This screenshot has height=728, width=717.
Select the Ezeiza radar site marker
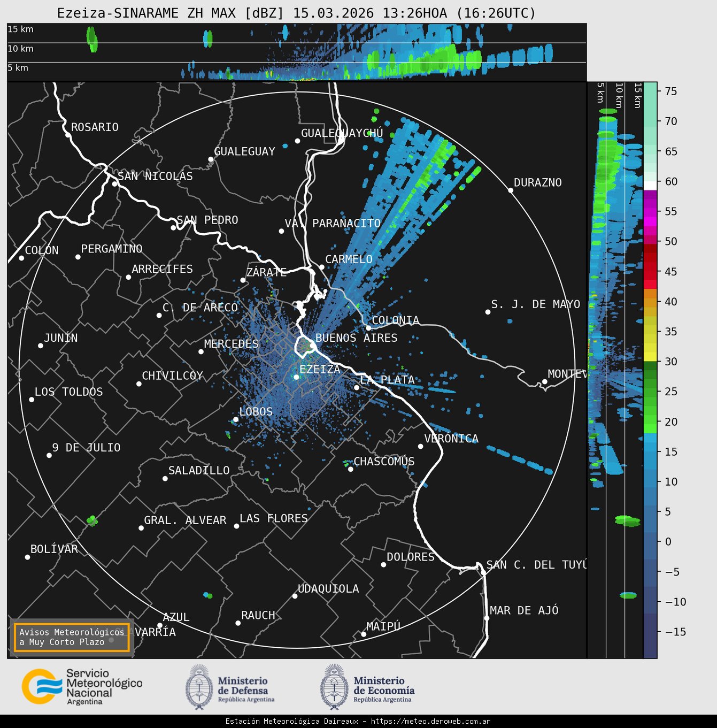[x=296, y=377]
